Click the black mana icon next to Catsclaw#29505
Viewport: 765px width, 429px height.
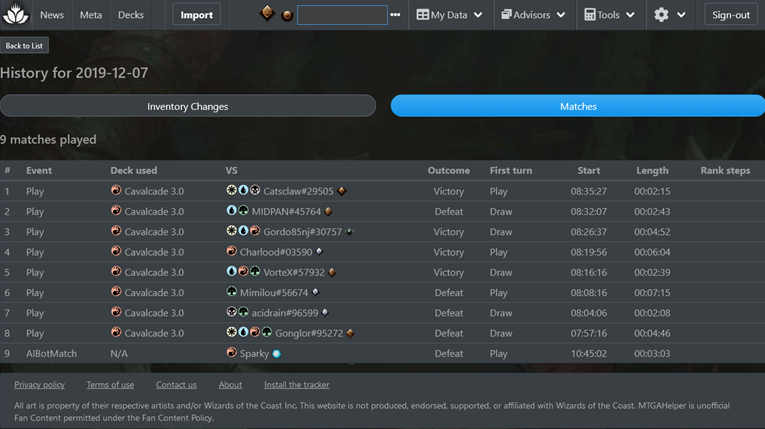pyautogui.click(x=255, y=190)
